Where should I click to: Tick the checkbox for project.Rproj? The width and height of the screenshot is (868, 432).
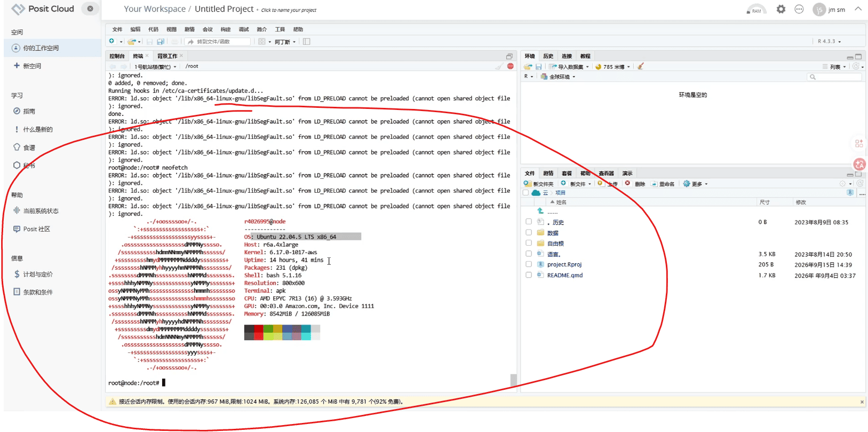529,264
